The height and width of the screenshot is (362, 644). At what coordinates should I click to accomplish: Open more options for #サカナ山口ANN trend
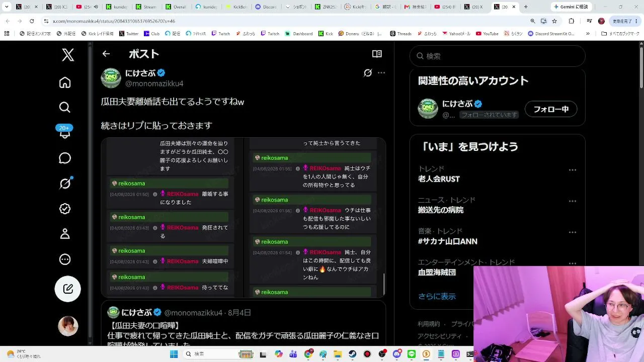click(573, 232)
